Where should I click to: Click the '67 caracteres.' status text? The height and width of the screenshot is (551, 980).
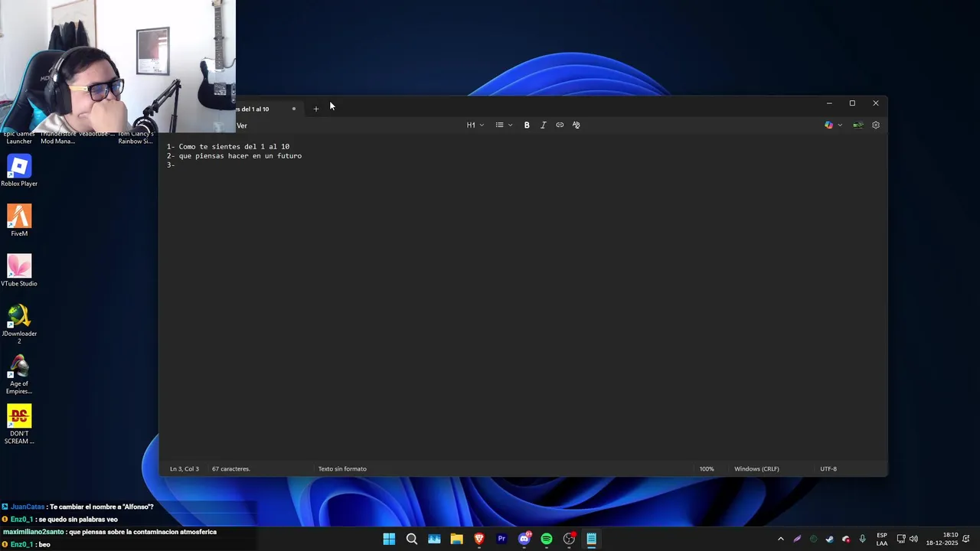click(231, 468)
